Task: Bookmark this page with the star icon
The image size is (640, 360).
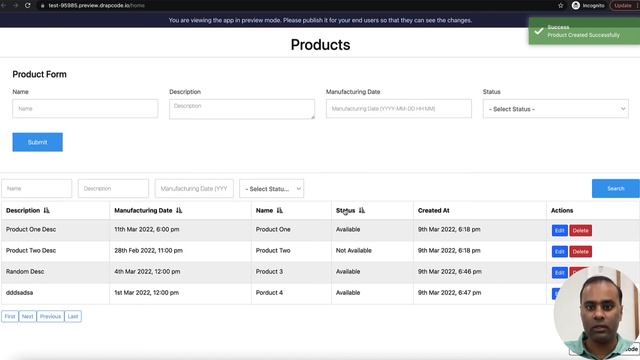Action: click(x=560, y=5)
